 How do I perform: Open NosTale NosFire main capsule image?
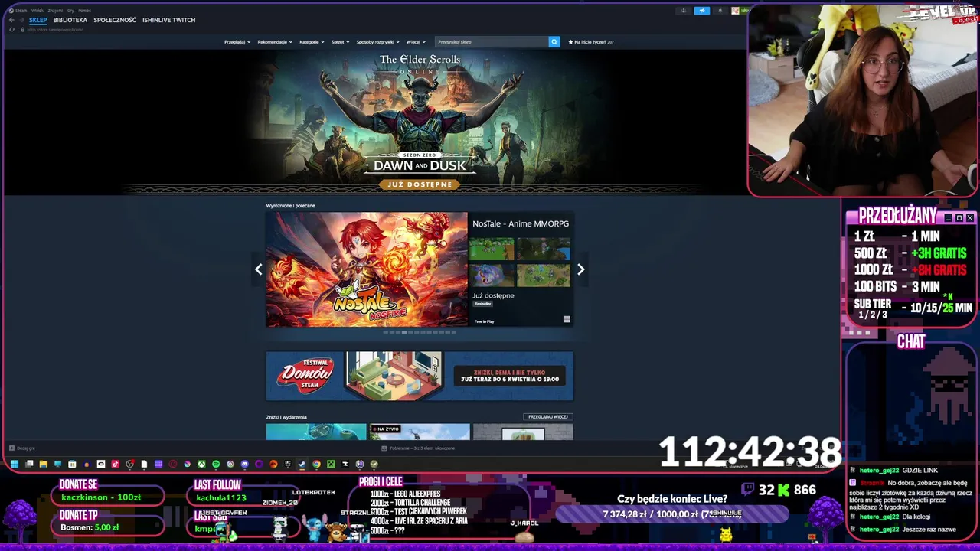point(367,269)
